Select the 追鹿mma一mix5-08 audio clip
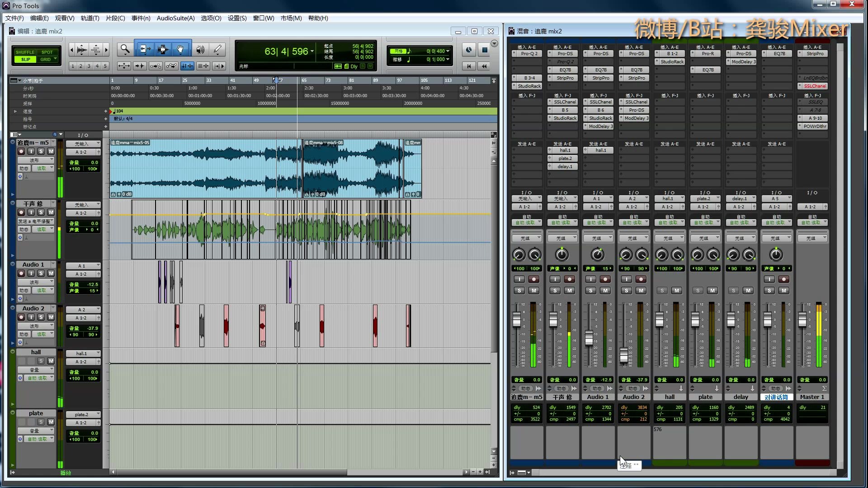868x488 pixels. (352, 168)
